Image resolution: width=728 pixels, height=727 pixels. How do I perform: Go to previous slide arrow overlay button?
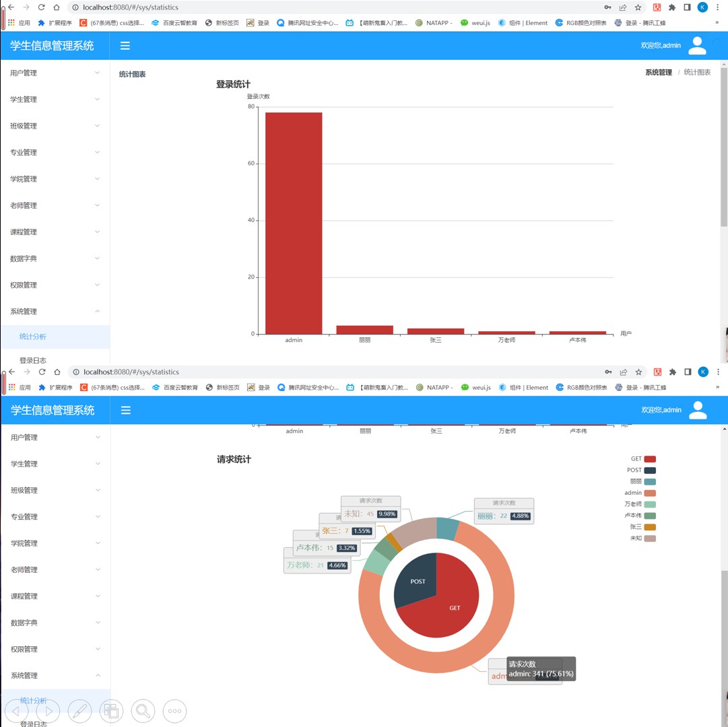[15, 711]
